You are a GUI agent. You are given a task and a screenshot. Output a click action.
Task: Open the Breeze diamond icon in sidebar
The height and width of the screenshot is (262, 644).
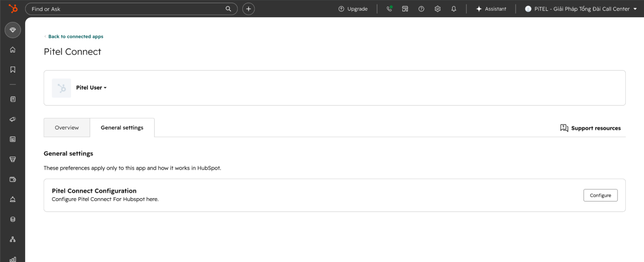coord(13,30)
